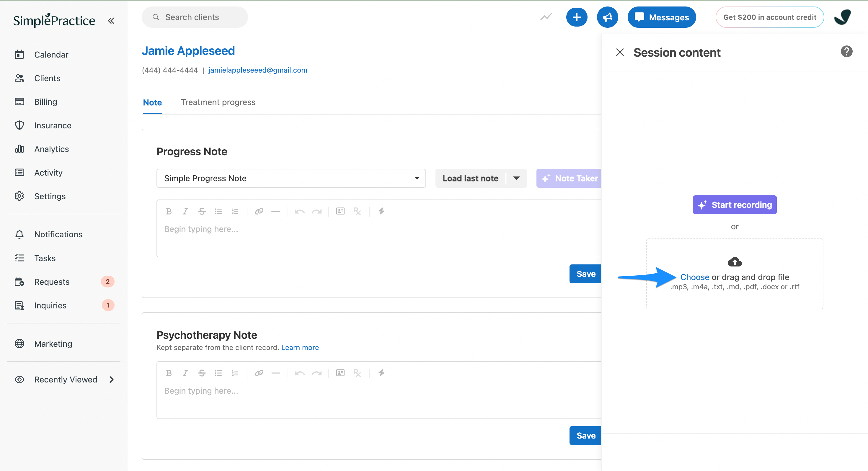Viewport: 868px width, 471px height.
Task: Click jamielappleseeed@gmail.com email link
Action: (x=258, y=70)
